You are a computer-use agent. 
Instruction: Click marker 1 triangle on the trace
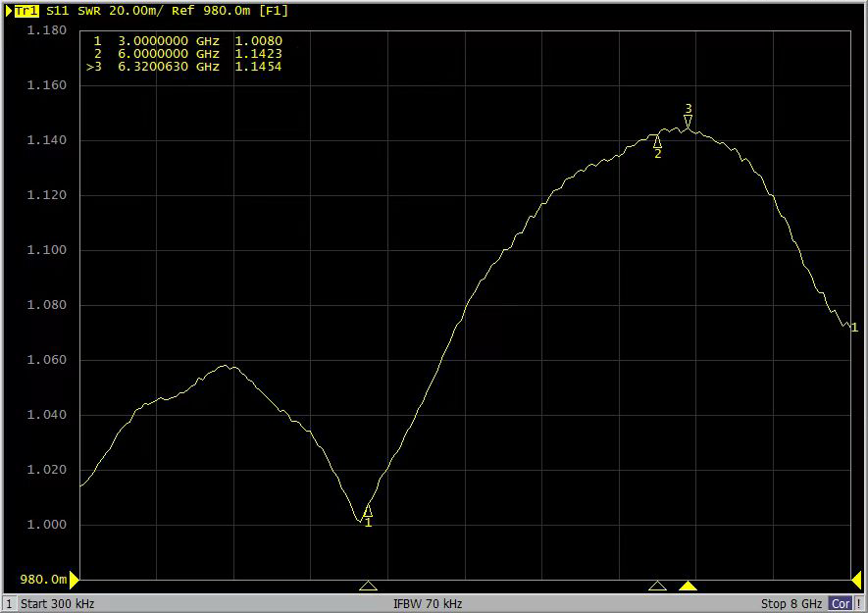pyautogui.click(x=368, y=510)
